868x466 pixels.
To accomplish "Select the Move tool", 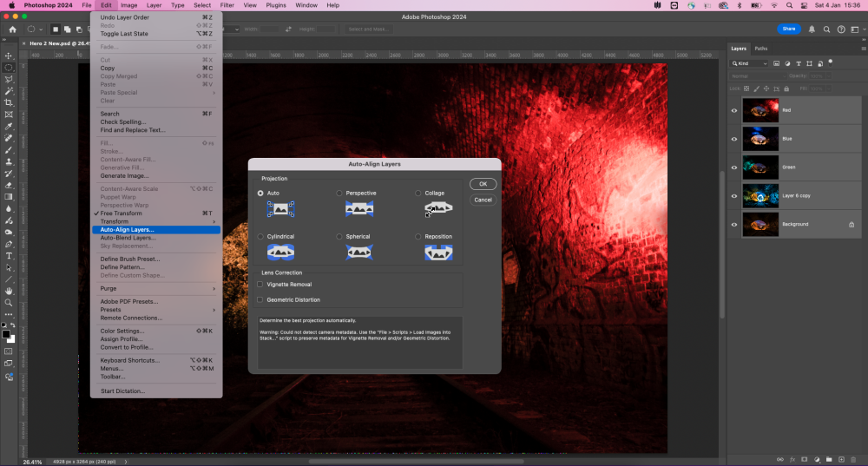I will click(9, 56).
